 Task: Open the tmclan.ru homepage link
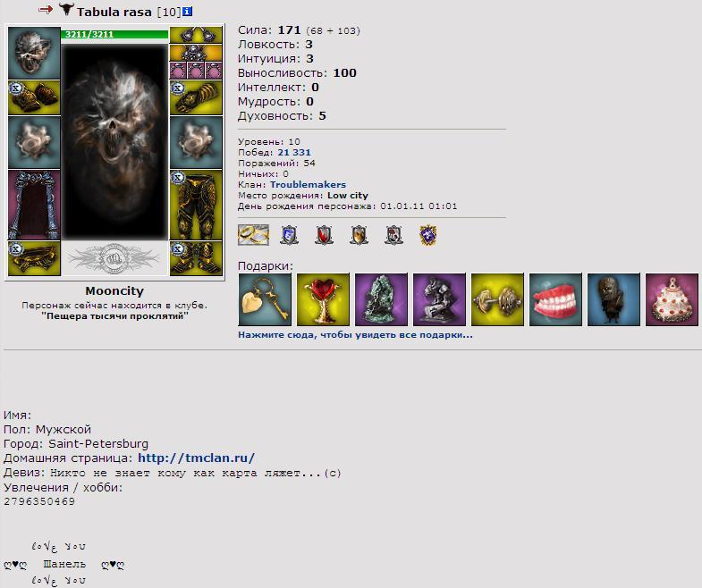(196, 458)
